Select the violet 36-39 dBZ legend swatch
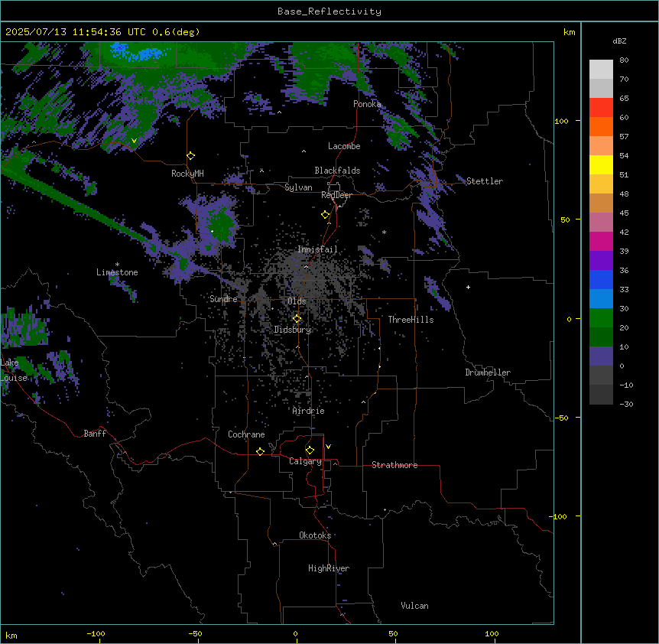 [x=601, y=261]
